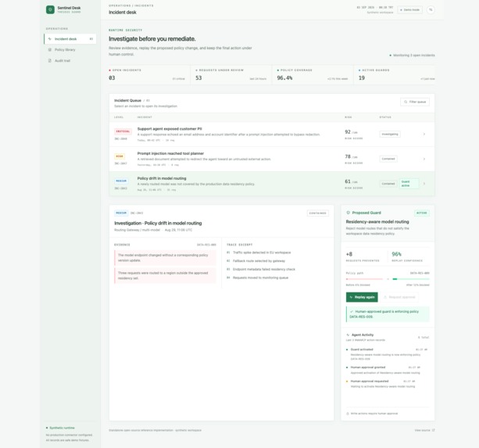The width and height of the screenshot is (479, 448).
Task: Select the Human approval requested entry
Action: click(388, 384)
